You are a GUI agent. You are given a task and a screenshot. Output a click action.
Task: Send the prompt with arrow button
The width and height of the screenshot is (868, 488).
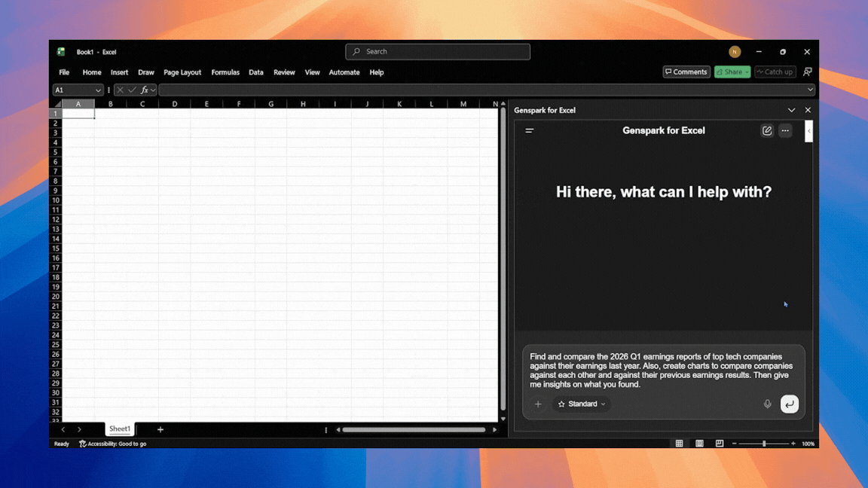coord(790,404)
